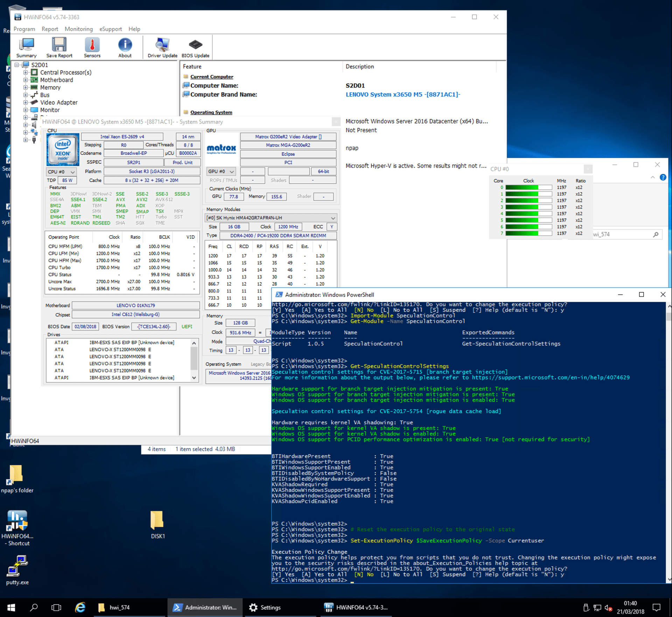The height and width of the screenshot is (617, 672).
Task: Open the Windows Start menu
Action: (x=11, y=608)
